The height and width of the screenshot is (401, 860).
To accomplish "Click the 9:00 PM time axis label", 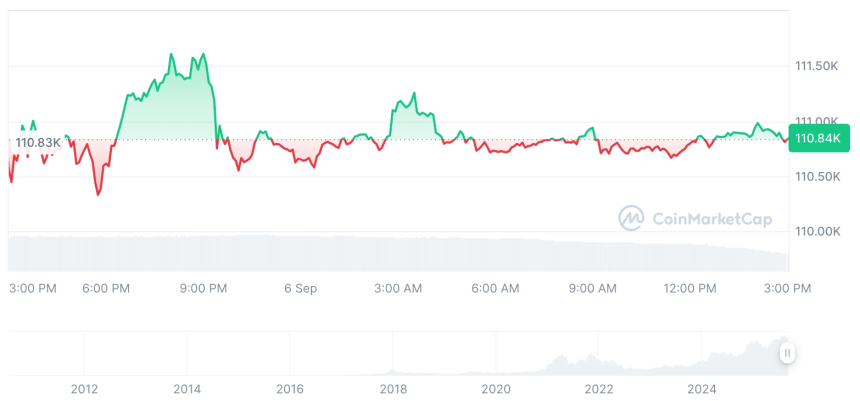I will coord(203,288).
